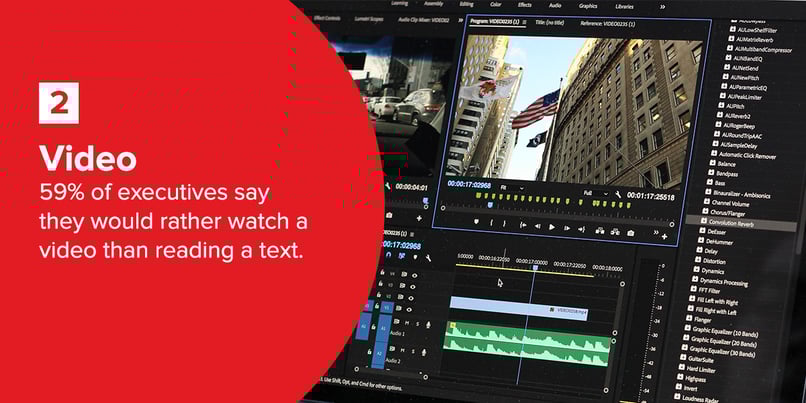This screenshot has height=403, width=806.
Task: Switch to the Title (no title) tab
Action: pos(549,23)
